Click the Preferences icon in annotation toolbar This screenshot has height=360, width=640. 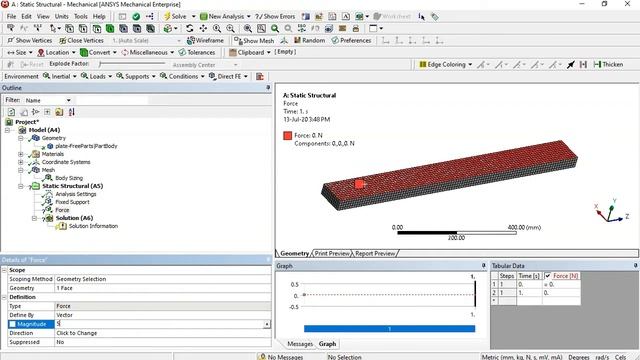[x=335, y=40]
